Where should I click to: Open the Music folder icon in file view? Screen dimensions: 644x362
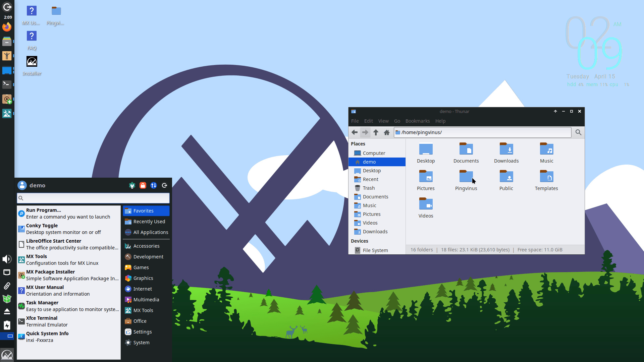[x=546, y=153]
